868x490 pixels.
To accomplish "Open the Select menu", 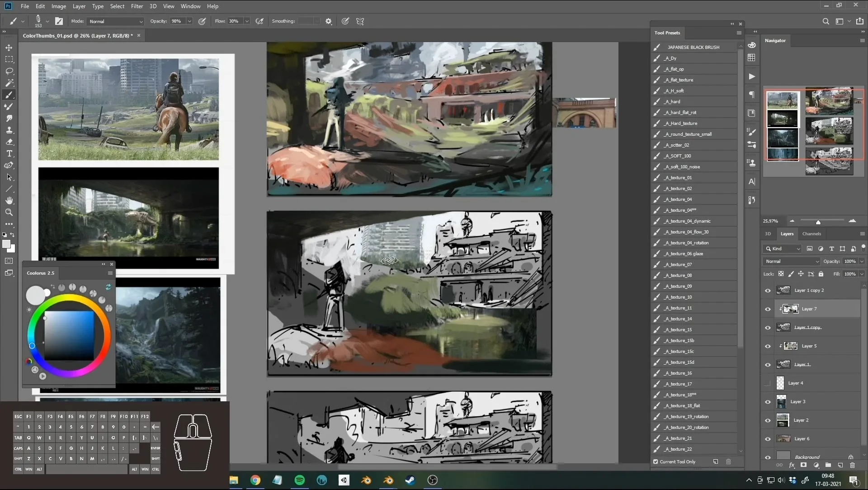I will 117,6.
